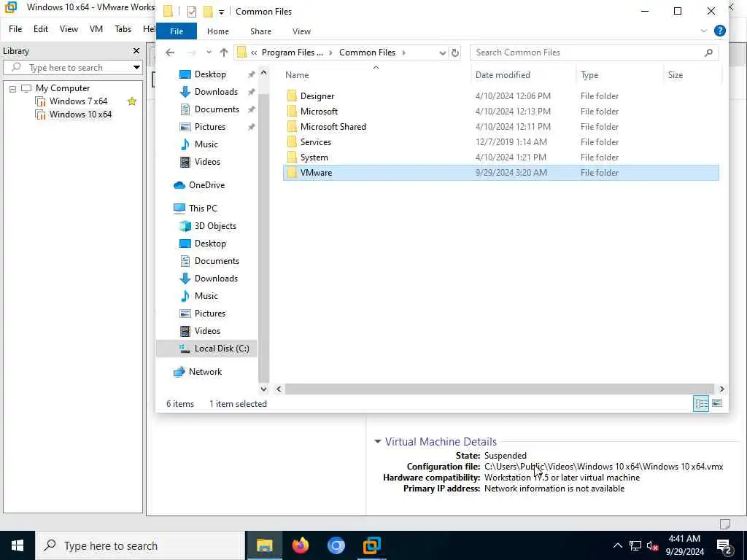Open VMware Workstation Tabs menu

[123, 29]
